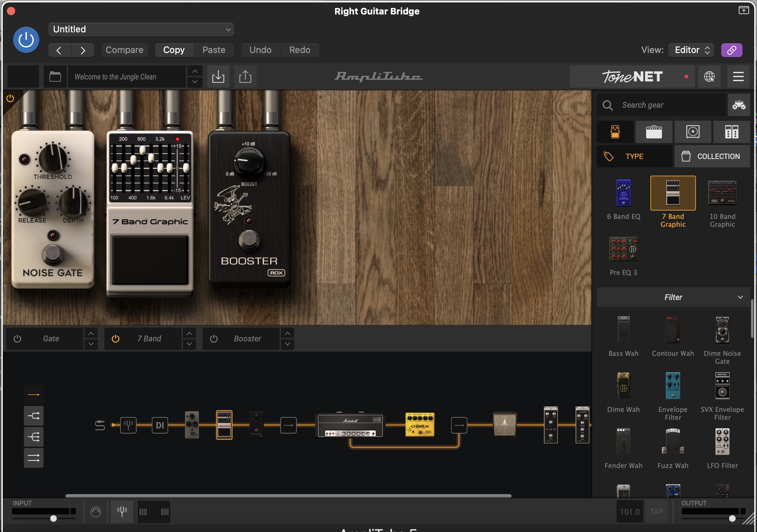
Task: Toggle the Gate slot power button
Action: 17,339
